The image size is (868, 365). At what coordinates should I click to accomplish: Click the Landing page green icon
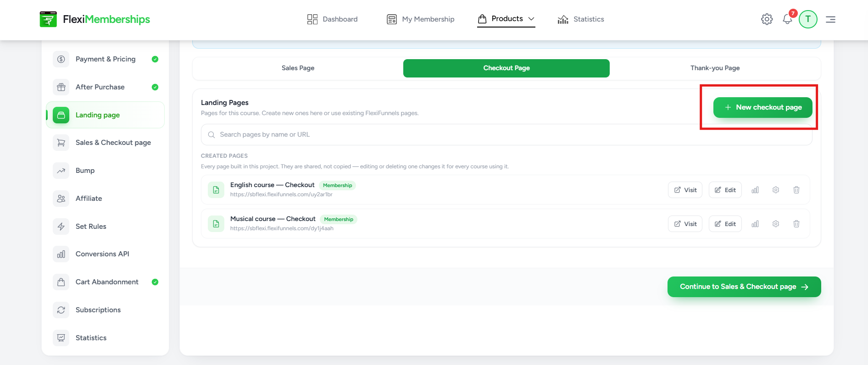61,115
